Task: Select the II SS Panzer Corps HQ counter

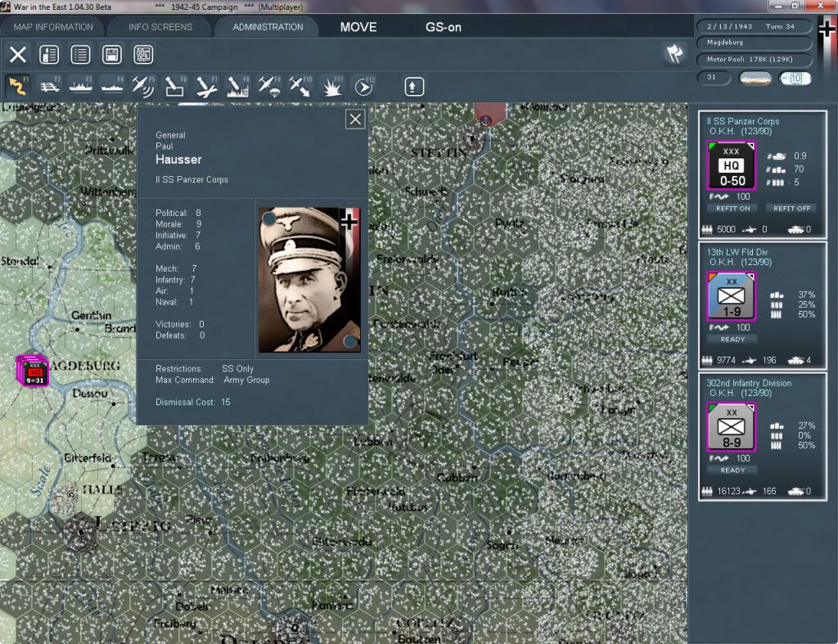Action: click(x=732, y=165)
